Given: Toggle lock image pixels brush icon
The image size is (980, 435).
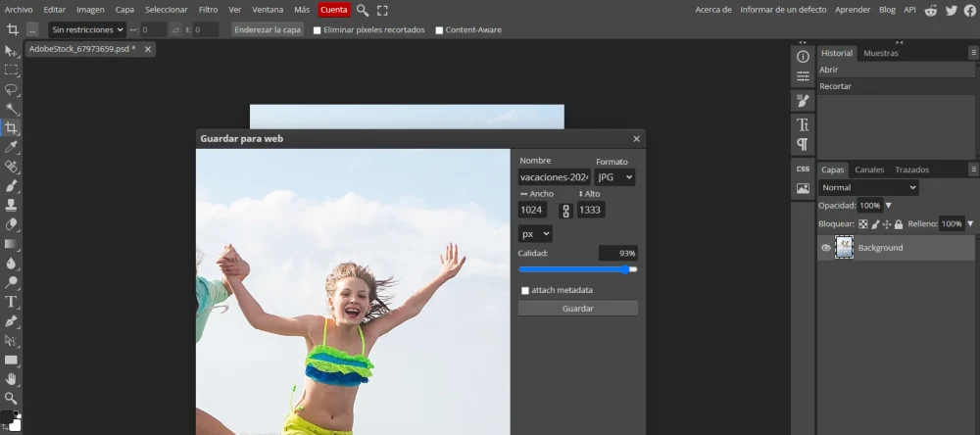Looking at the screenshot, I should tap(875, 223).
